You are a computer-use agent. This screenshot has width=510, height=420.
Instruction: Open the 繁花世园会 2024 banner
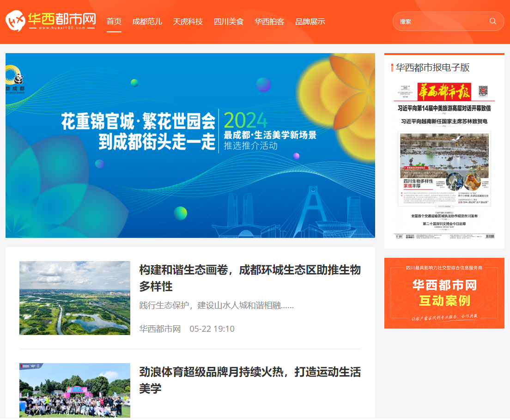190,146
